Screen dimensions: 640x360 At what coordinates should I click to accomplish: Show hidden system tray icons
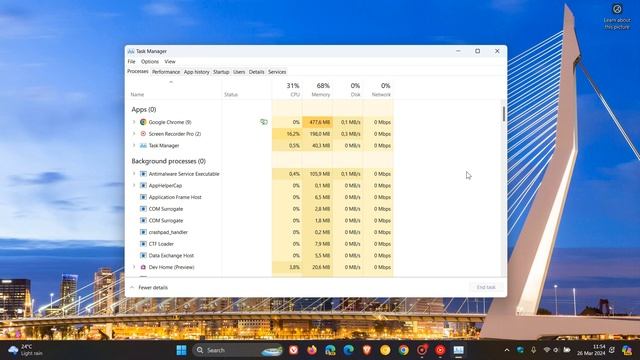tap(507, 350)
